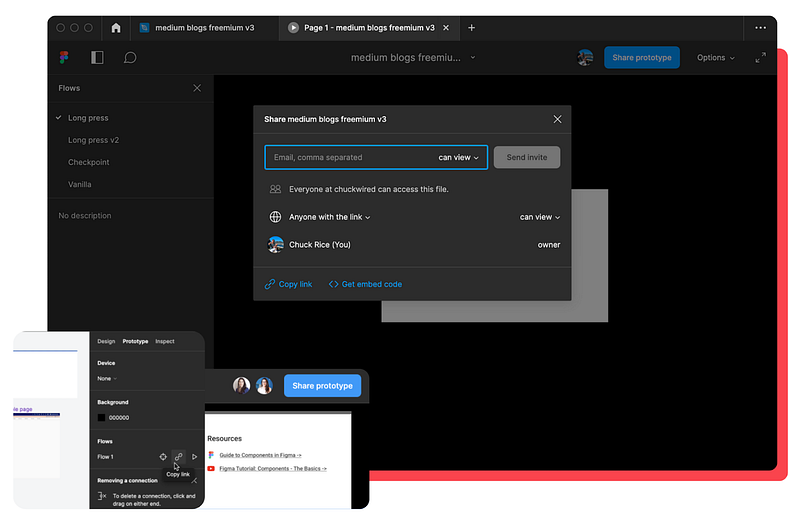
Task: Copy Flow 1 link icon
Action: [x=179, y=457]
